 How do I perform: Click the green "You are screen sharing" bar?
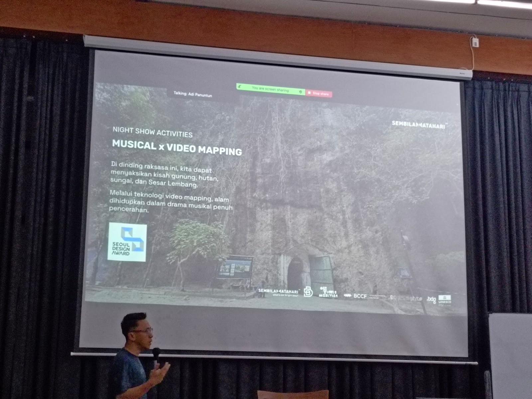(271, 89)
